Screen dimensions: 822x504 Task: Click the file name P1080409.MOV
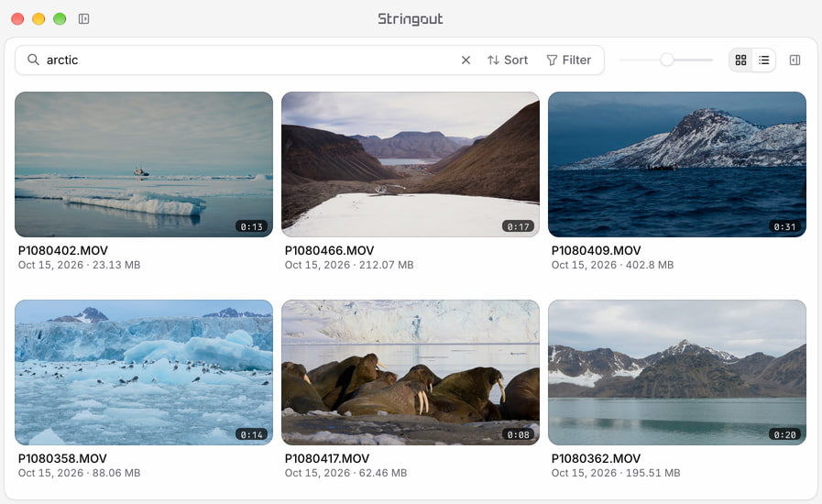pyautogui.click(x=596, y=251)
